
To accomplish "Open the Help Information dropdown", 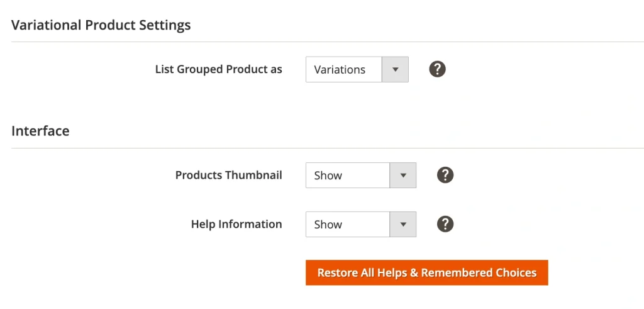I will [x=360, y=224].
